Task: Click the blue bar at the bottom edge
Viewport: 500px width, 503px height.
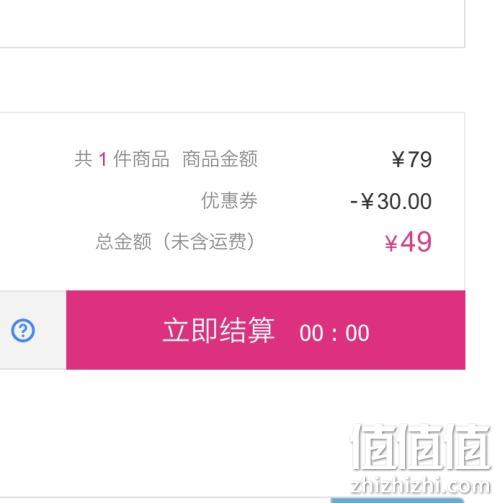Action: point(397,500)
